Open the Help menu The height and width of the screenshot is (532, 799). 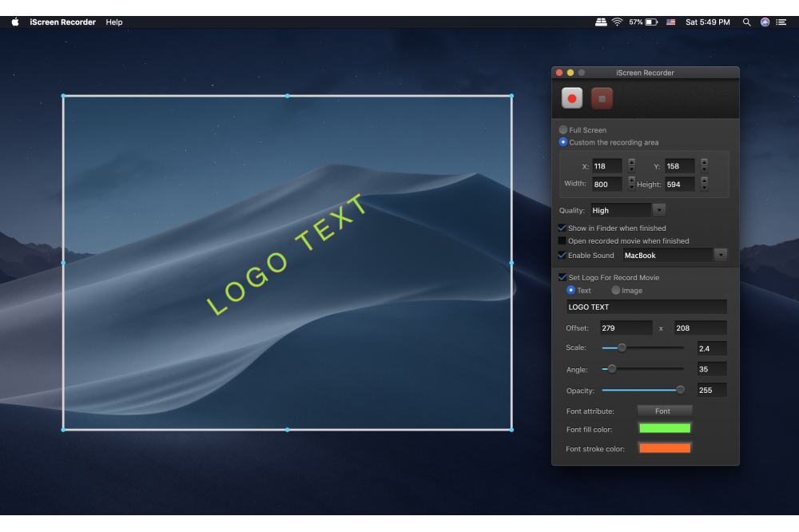pos(113,22)
